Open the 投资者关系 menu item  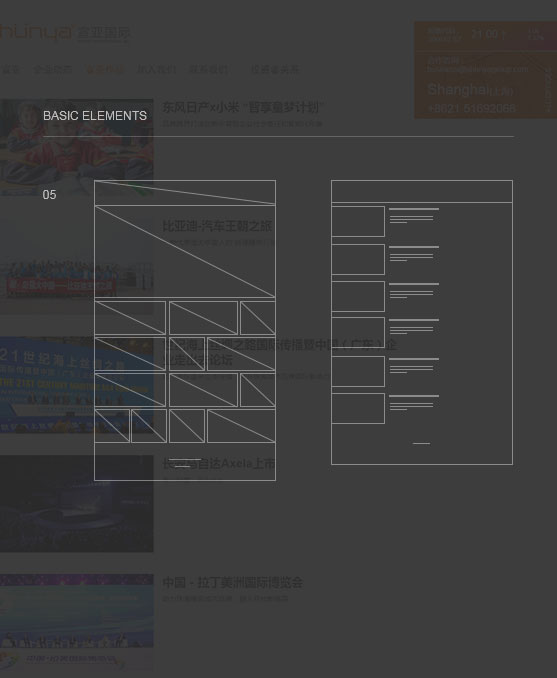pyautogui.click(x=275, y=69)
